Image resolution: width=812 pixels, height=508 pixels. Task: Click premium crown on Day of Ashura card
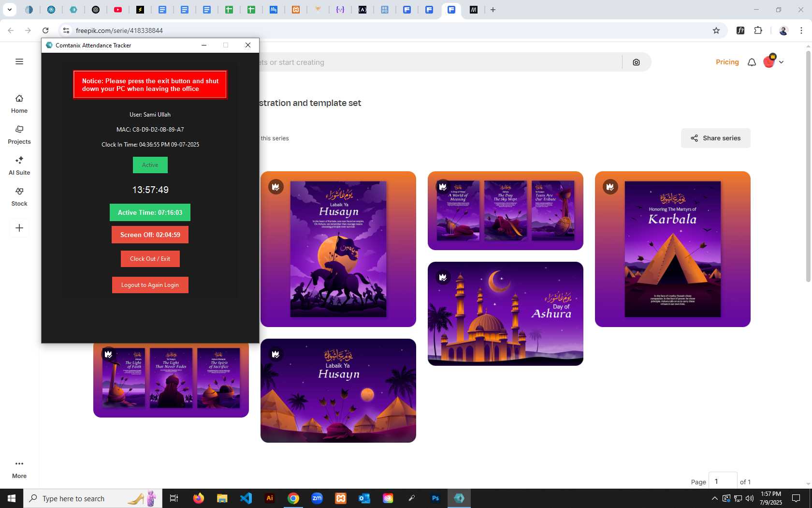point(443,277)
